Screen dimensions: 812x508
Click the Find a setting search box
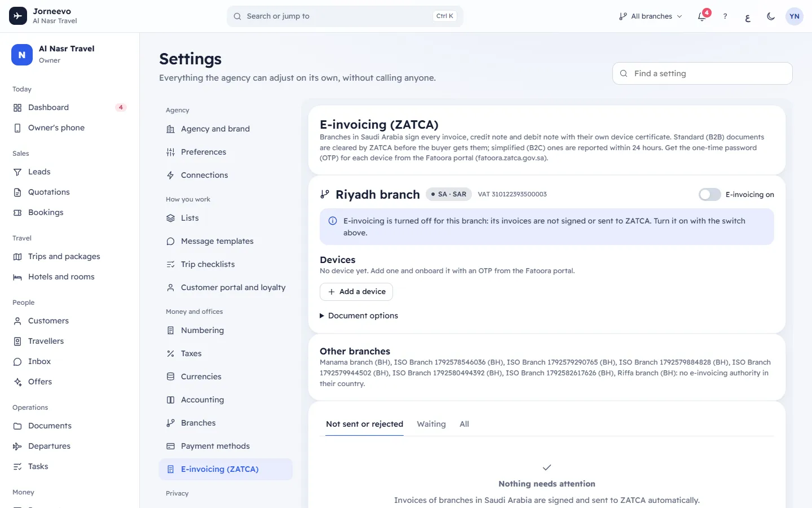tap(703, 73)
